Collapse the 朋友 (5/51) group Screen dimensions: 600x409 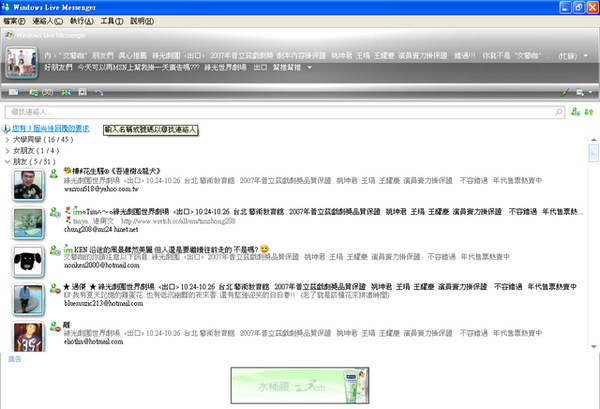point(7,162)
